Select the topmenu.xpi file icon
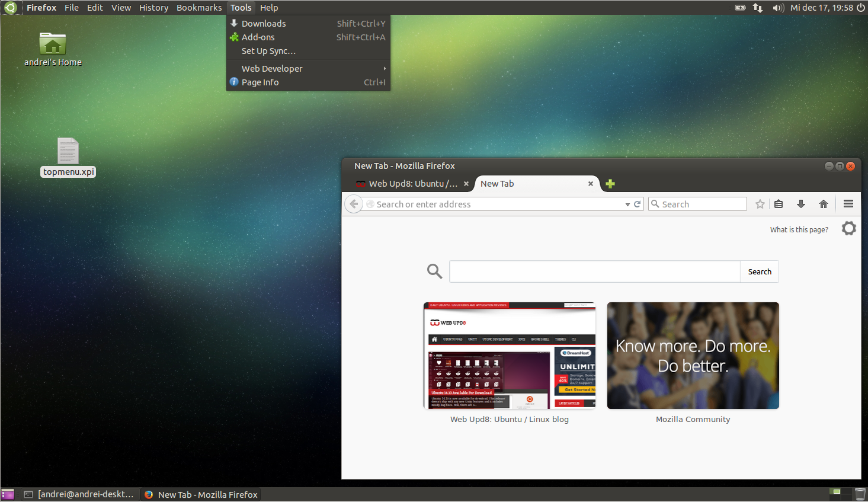868x502 pixels. click(68, 151)
